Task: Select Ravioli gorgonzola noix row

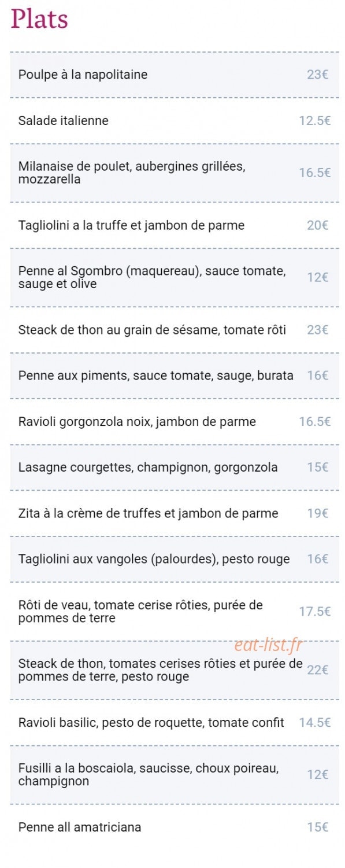Action: click(175, 422)
